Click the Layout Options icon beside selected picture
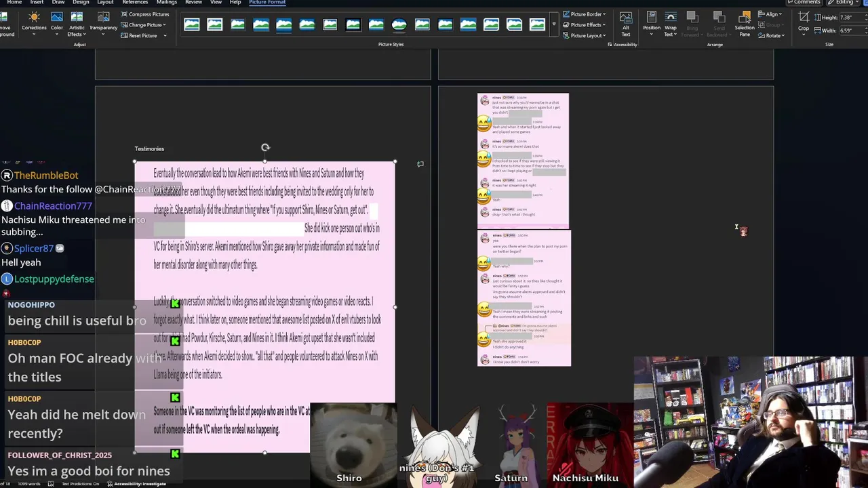This screenshot has width=868, height=488. click(420, 164)
